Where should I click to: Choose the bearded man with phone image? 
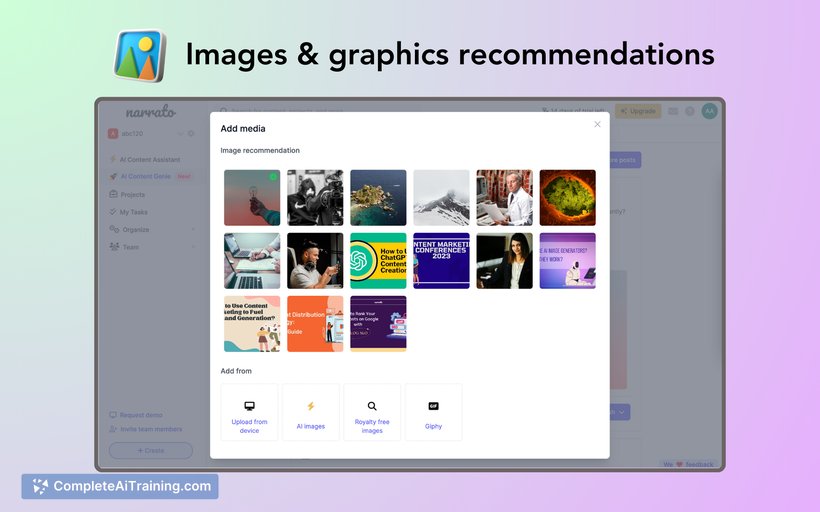(x=315, y=261)
